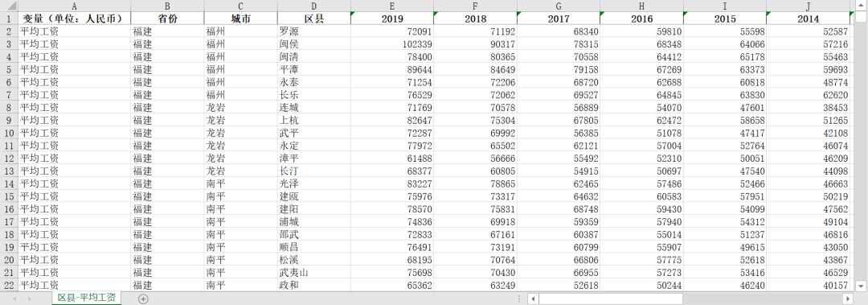Select column G header
Screen dimensions: 868x305
click(559, 6)
